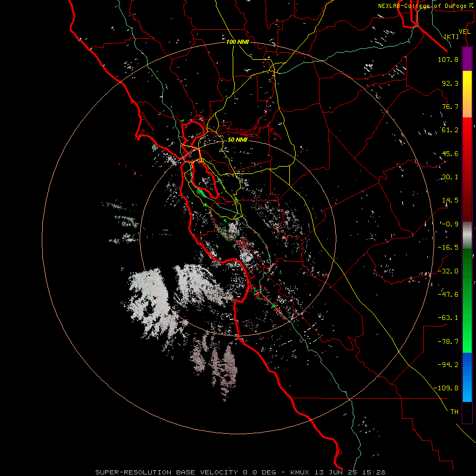The image size is (476, 476).
Task: Click the green segment of the color bar
Action: tap(467, 300)
